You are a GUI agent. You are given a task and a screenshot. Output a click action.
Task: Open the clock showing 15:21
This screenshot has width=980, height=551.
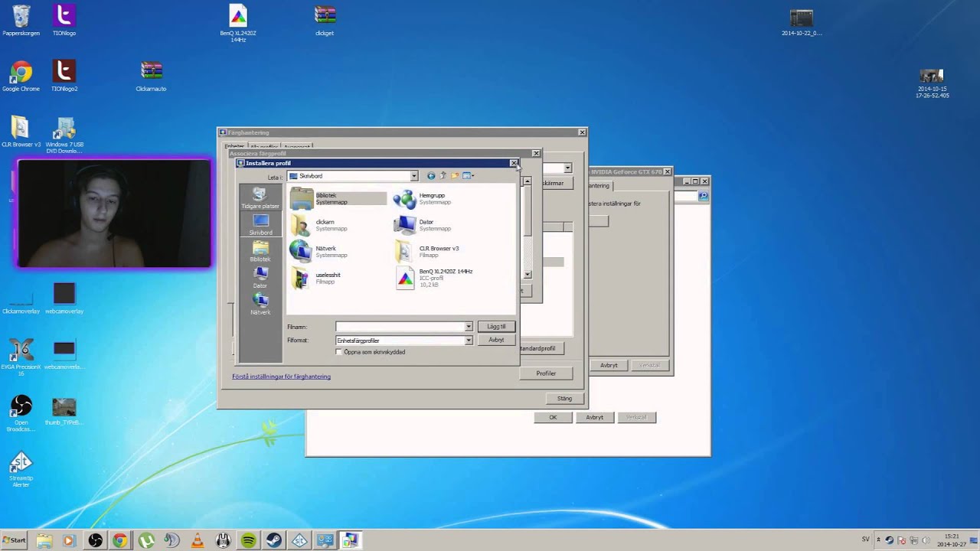pyautogui.click(x=952, y=540)
